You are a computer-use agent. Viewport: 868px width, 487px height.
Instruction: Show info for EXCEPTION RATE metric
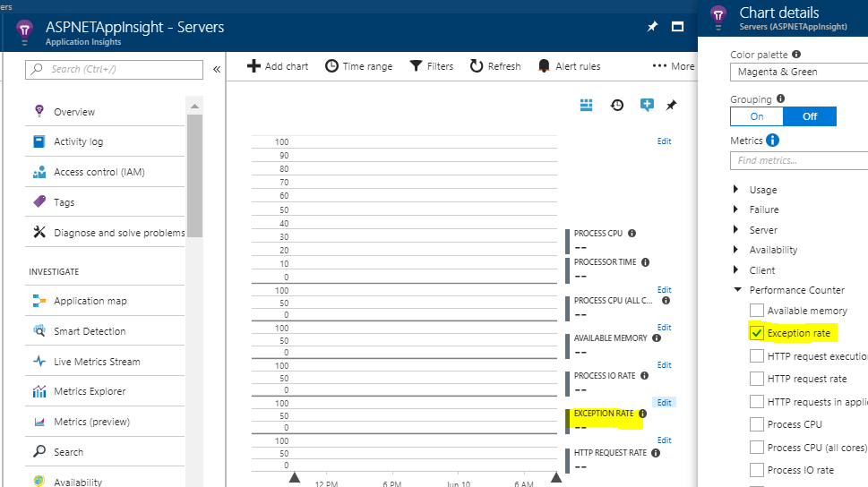click(x=642, y=414)
